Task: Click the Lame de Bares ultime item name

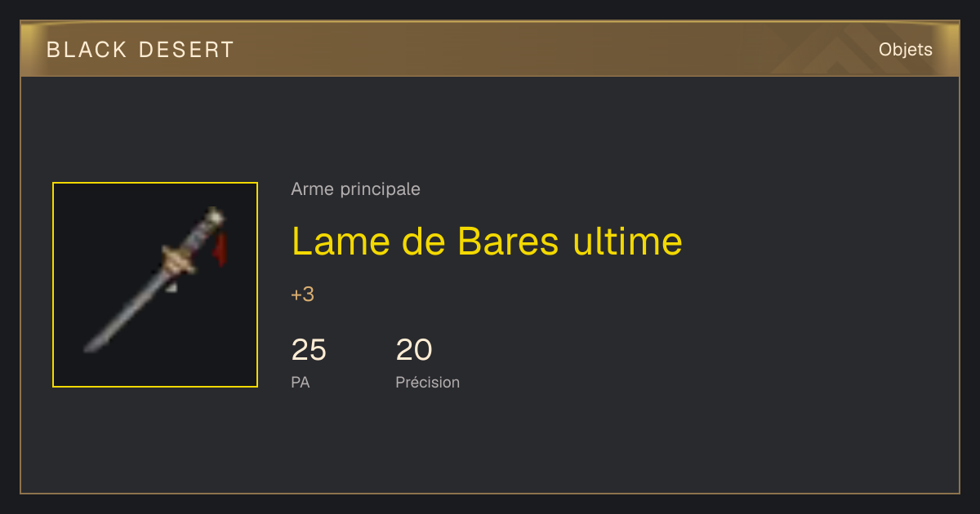Action: click(x=487, y=241)
